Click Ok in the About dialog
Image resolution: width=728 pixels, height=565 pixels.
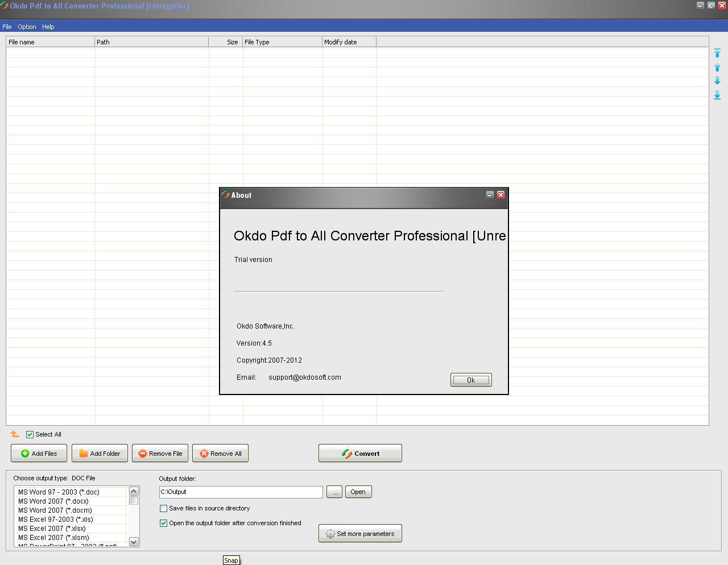(471, 380)
